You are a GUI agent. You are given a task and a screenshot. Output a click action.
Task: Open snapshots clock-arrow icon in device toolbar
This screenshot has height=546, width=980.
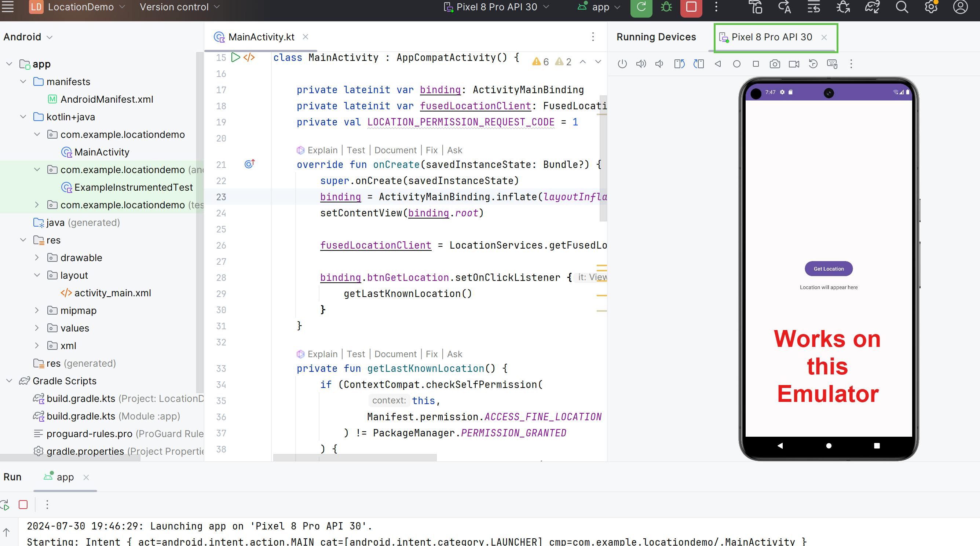(813, 64)
